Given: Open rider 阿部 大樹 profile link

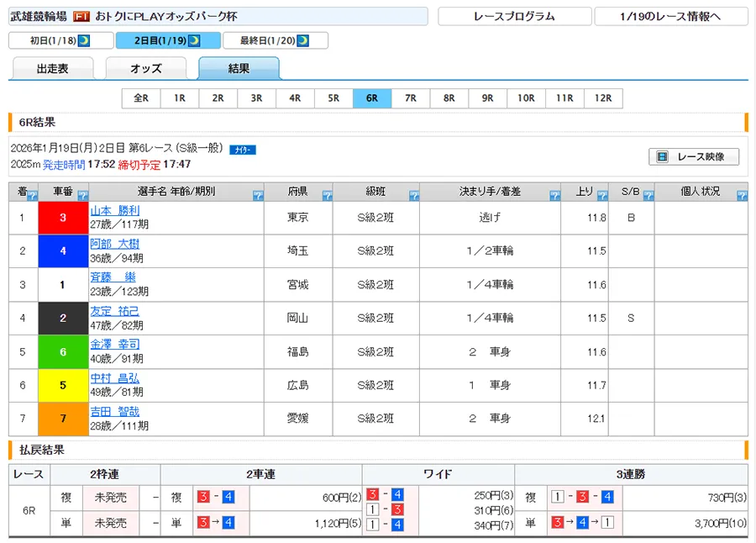Looking at the screenshot, I should 115,245.
